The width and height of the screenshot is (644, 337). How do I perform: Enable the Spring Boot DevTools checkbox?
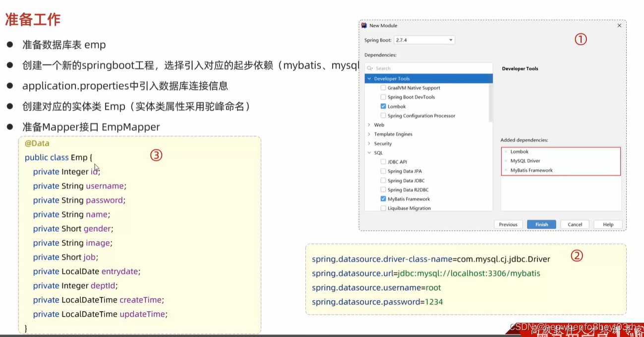click(x=383, y=97)
